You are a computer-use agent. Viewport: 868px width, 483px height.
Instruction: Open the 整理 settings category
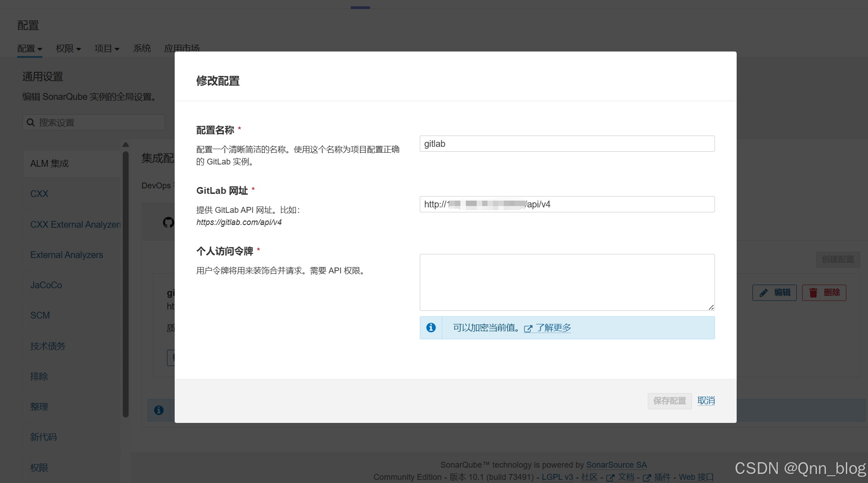coord(72,407)
